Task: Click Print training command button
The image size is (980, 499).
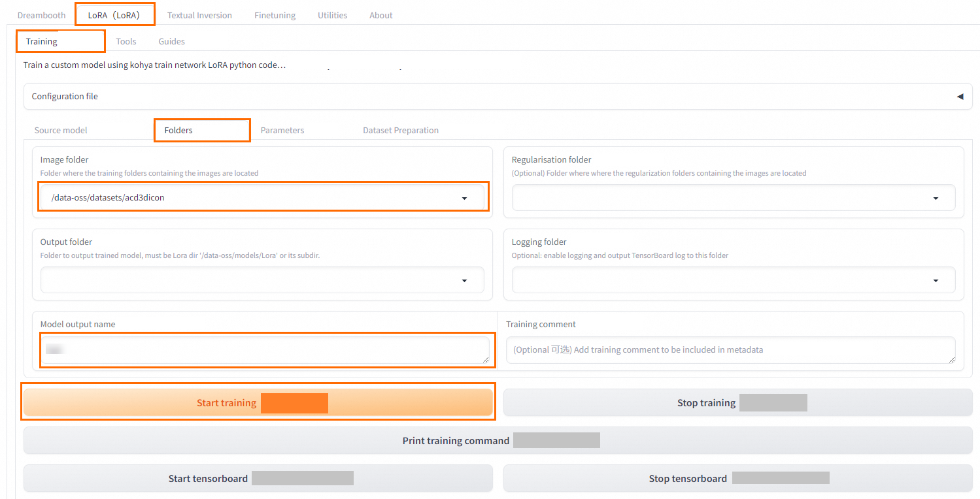Action: (498, 440)
